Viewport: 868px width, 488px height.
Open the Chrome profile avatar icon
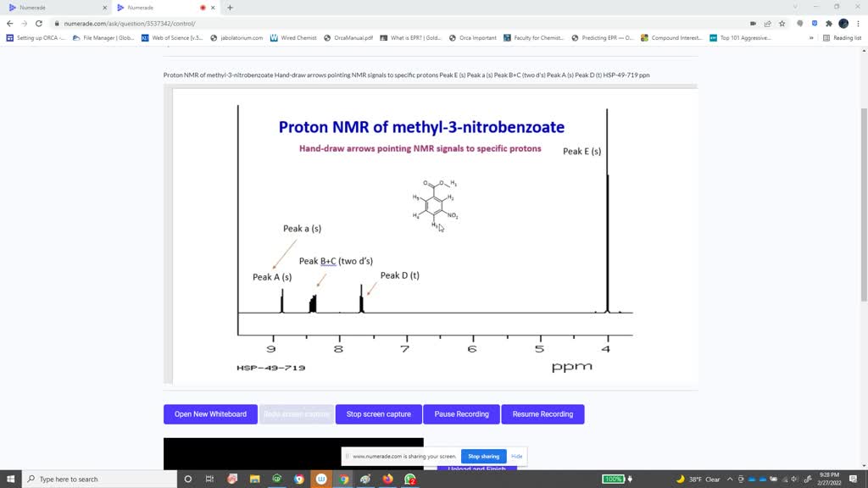[x=843, y=24]
